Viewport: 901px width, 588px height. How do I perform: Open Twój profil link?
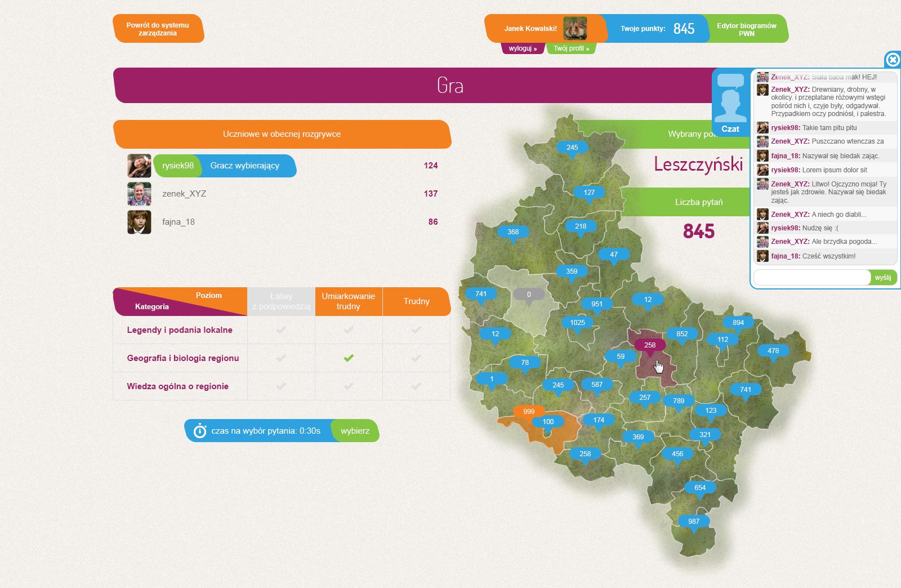570,48
